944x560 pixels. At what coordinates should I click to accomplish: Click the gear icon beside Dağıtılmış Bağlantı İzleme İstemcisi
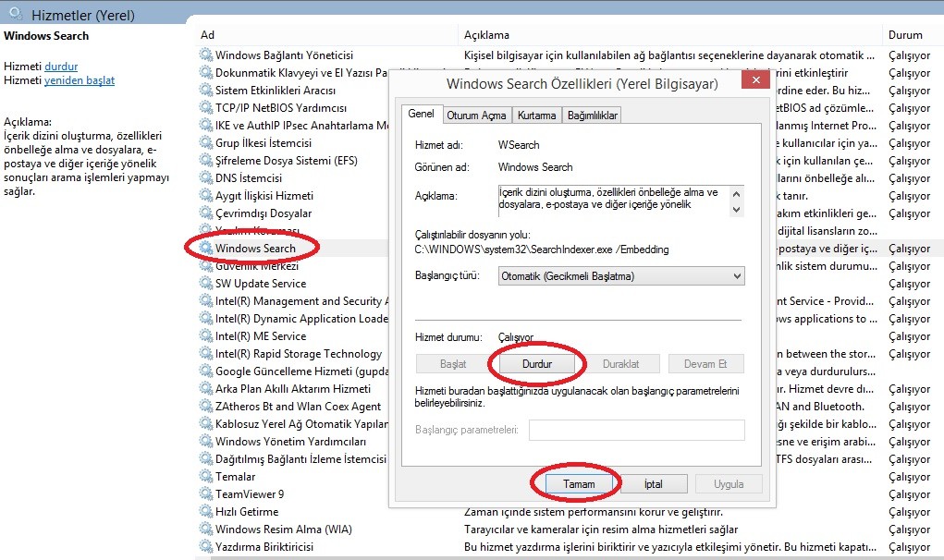(x=206, y=459)
